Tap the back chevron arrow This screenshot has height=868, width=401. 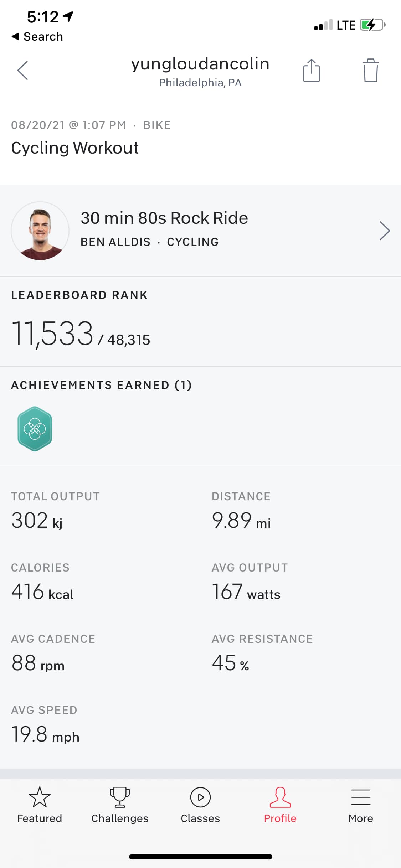coord(23,70)
